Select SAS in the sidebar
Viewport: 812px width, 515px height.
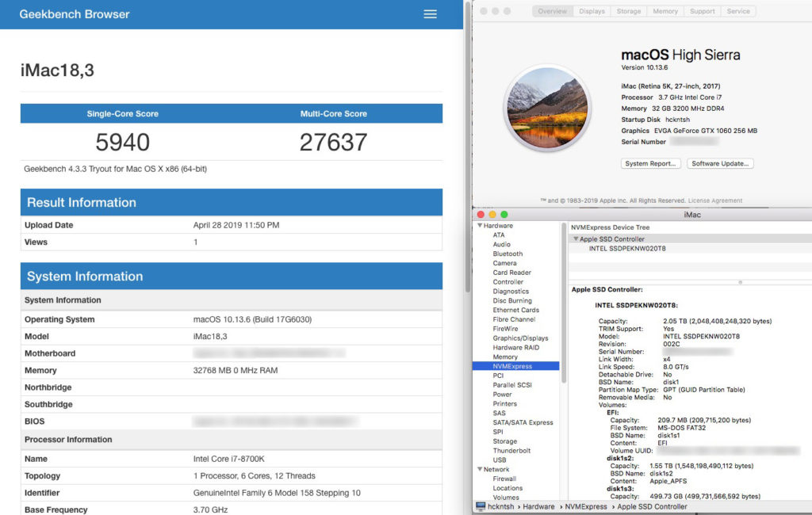coord(499,413)
